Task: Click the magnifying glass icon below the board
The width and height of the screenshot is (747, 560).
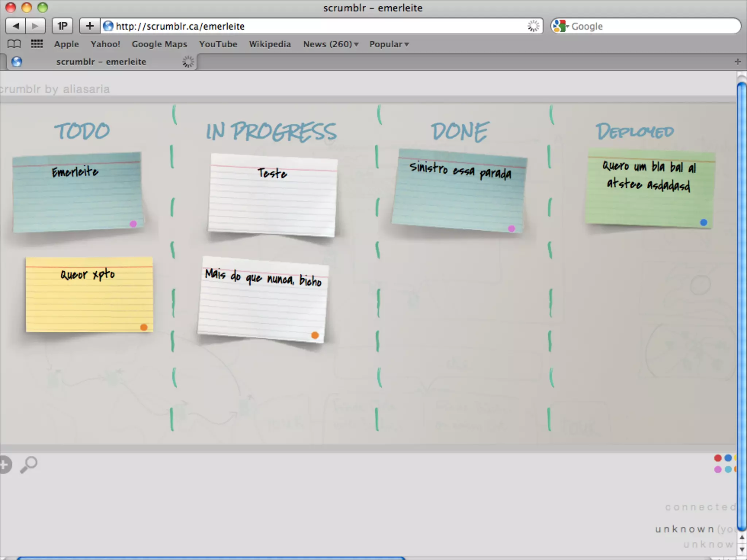Action: 29,464
